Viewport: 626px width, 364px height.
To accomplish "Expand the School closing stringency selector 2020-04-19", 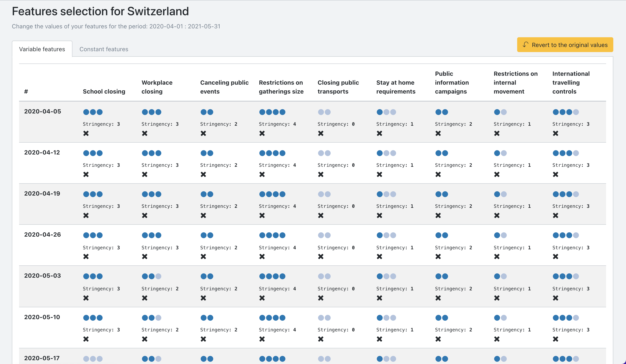I will pos(93,194).
